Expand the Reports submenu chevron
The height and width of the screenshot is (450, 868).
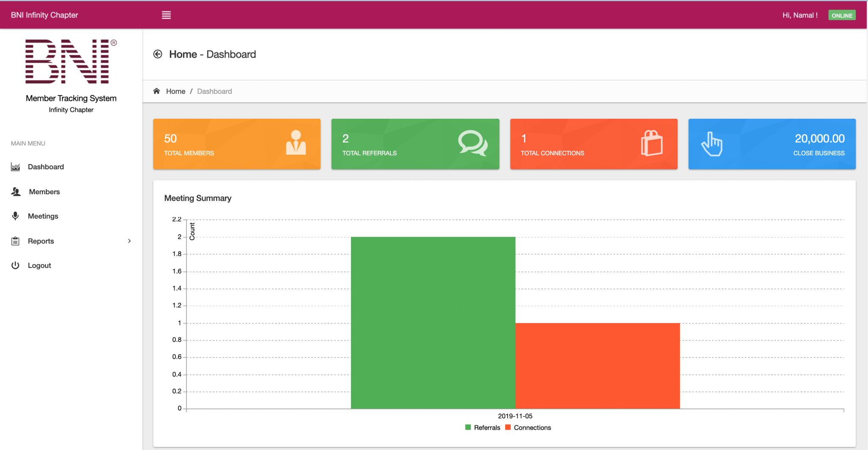[129, 241]
